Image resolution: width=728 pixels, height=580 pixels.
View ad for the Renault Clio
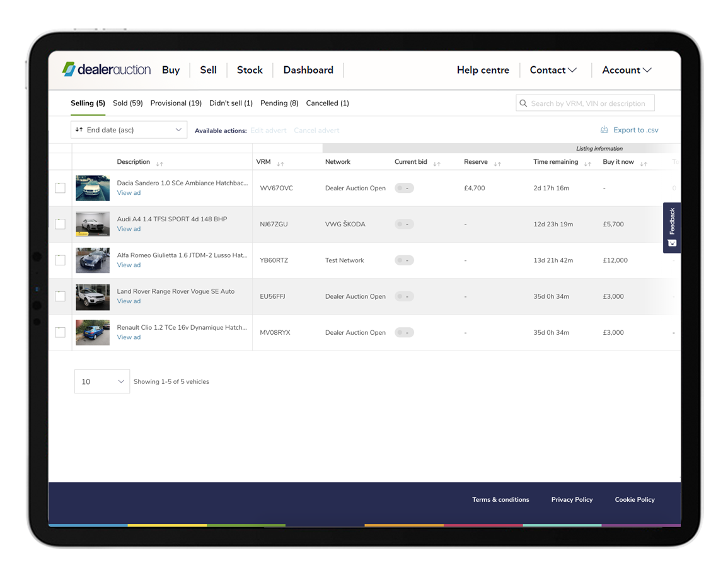[129, 337]
